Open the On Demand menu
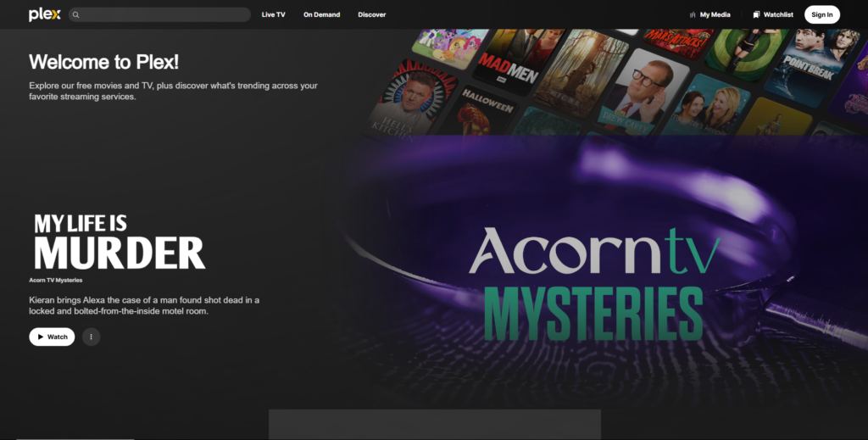 click(x=321, y=14)
